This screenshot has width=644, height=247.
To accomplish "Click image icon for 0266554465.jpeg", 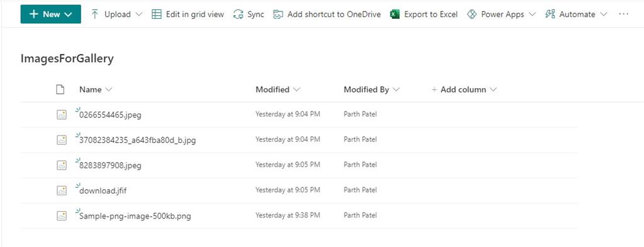I will click(62, 115).
